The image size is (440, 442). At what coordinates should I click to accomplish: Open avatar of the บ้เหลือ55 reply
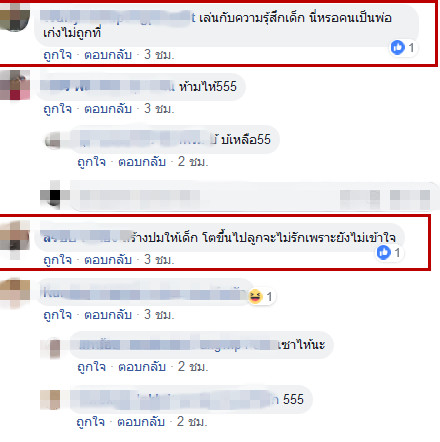point(53,140)
